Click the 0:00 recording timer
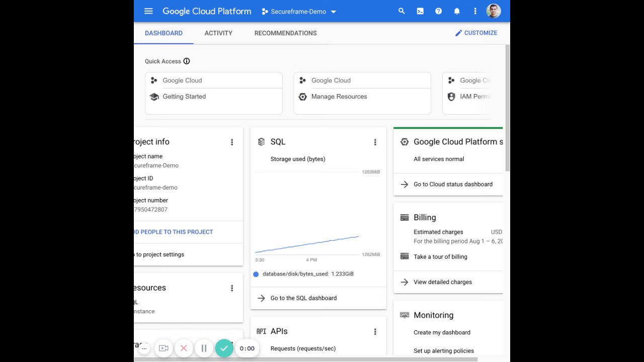Viewport: 644px width, 362px height. [x=247, y=348]
